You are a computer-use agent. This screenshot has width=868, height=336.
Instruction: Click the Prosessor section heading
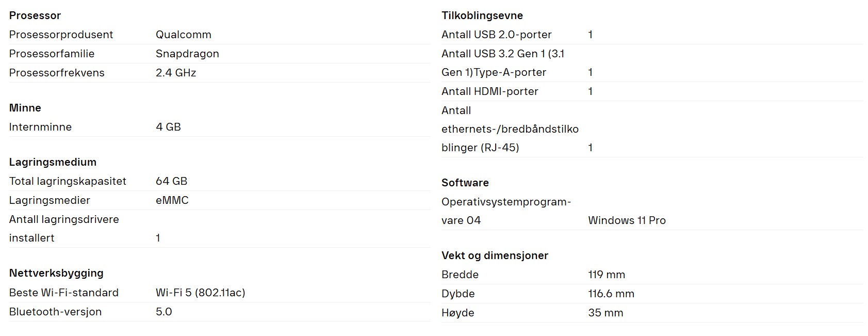(35, 15)
